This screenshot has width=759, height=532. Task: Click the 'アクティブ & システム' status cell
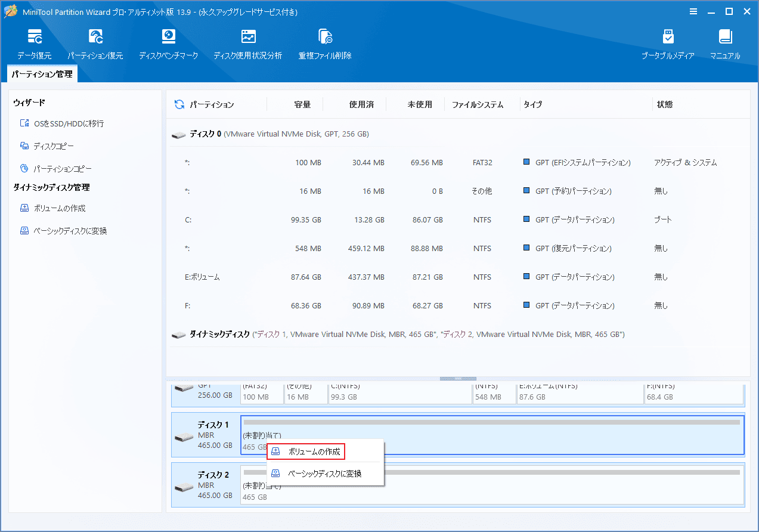tap(685, 162)
